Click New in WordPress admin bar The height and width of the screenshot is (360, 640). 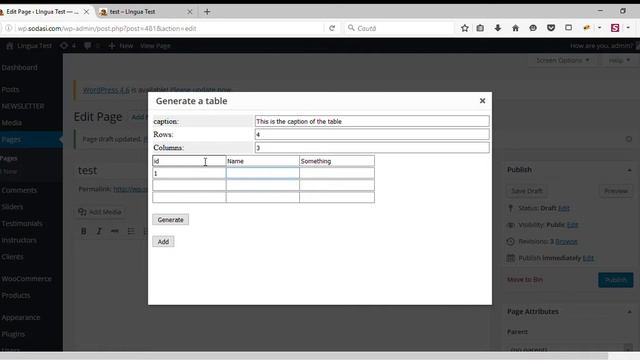pos(121,46)
